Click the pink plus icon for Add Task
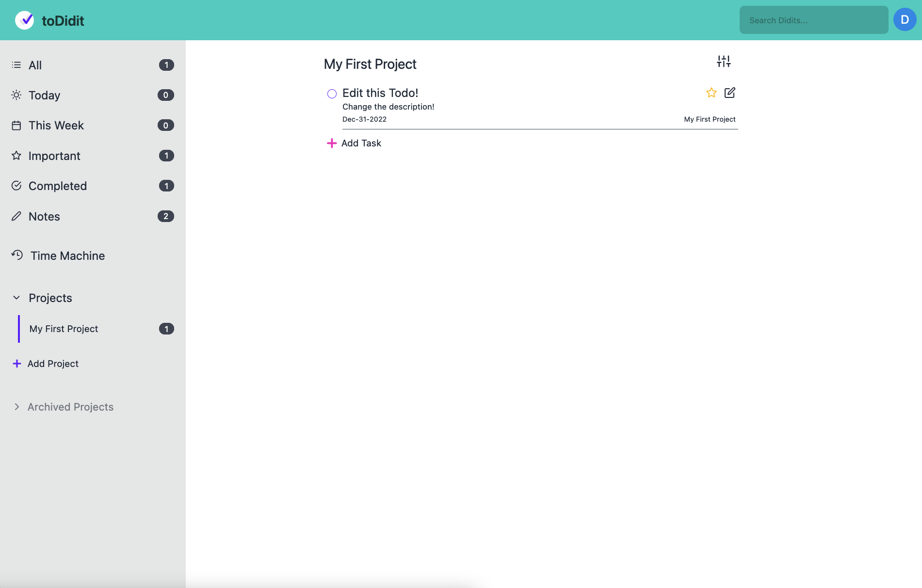This screenshot has width=922, height=588. coord(332,143)
